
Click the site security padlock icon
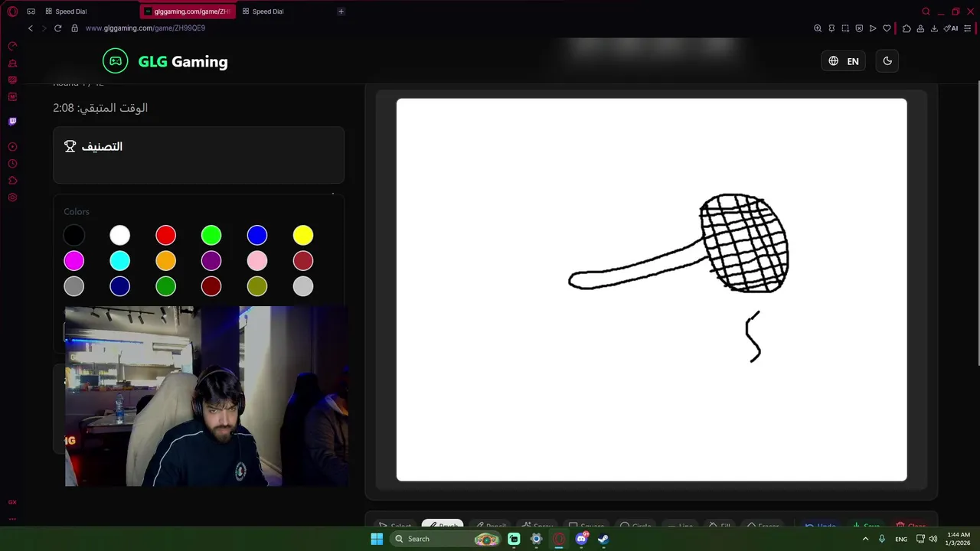(74, 28)
